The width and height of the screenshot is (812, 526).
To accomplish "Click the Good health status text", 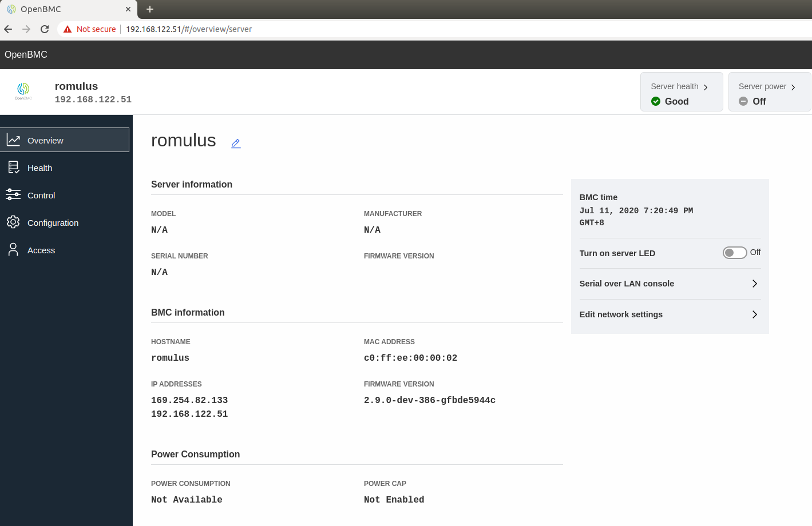I will point(676,101).
